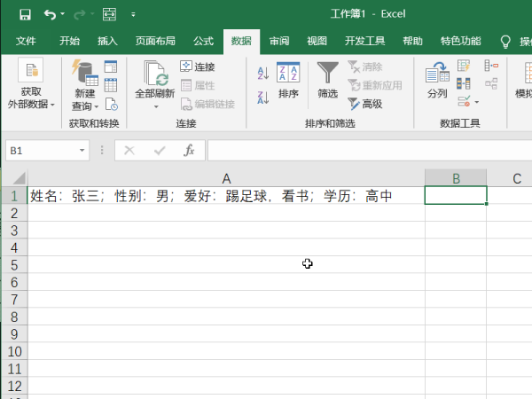Expand the customize quick access toolbar arrow
This screenshot has height=399, width=532.
click(x=133, y=15)
